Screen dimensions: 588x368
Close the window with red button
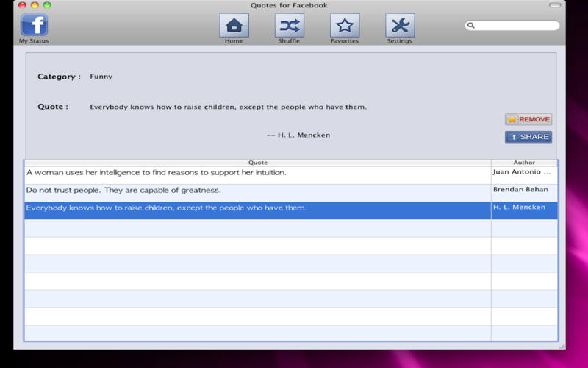tap(23, 5)
